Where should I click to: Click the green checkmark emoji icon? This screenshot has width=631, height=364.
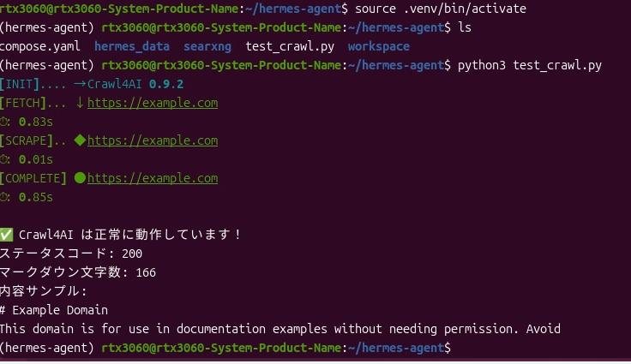pos(7,235)
